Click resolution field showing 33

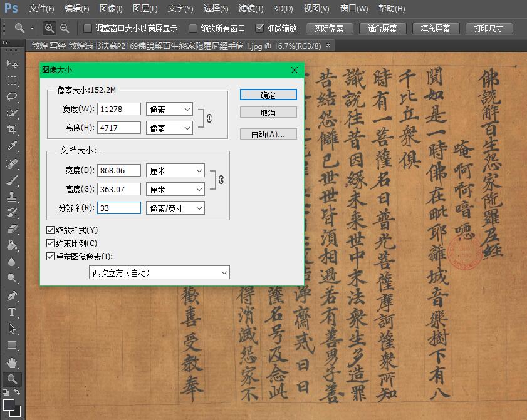(x=119, y=208)
